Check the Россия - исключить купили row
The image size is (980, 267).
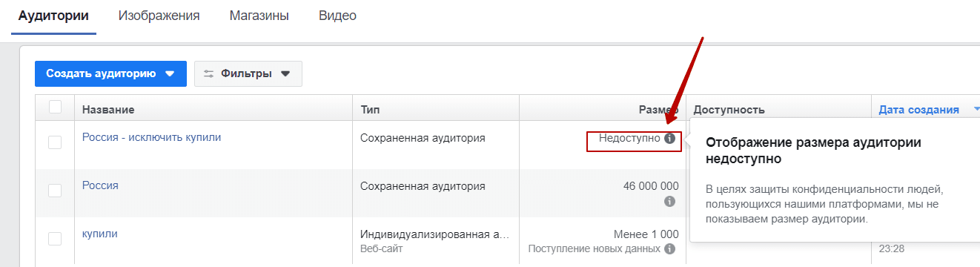click(55, 142)
